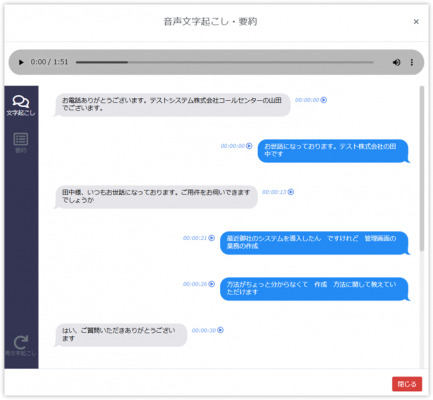Select the お電話ありがとうございます message bubble
The image size is (433, 400).
click(x=173, y=105)
